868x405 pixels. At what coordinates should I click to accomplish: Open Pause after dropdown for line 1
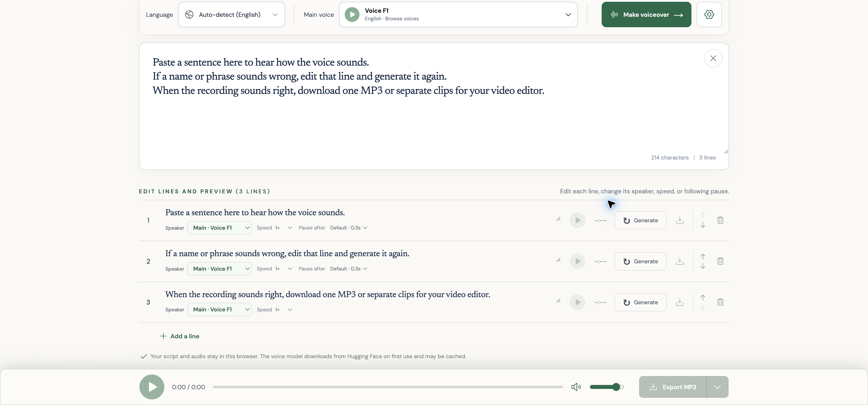[349, 228]
